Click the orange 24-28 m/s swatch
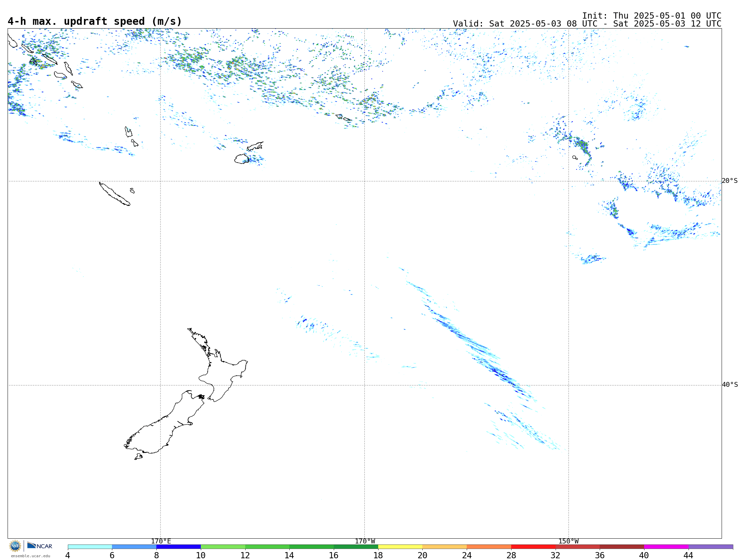 [489, 547]
